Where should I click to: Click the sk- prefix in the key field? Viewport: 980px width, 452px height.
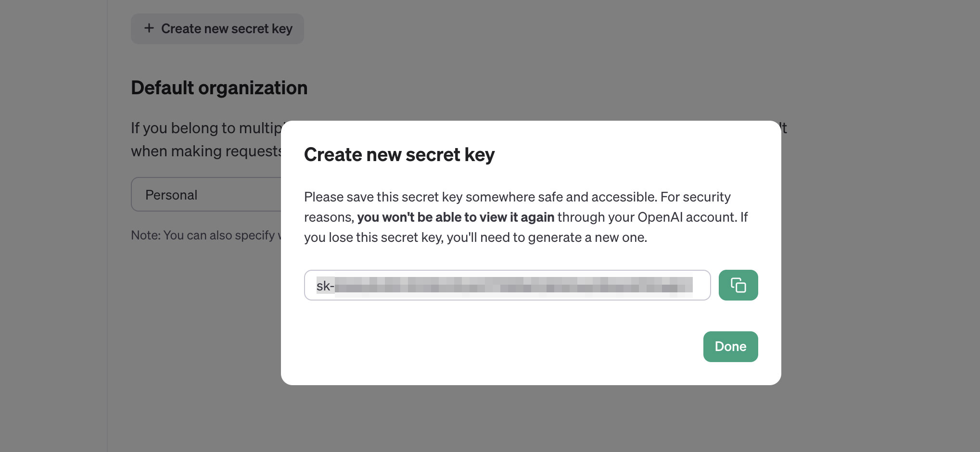pyautogui.click(x=325, y=286)
